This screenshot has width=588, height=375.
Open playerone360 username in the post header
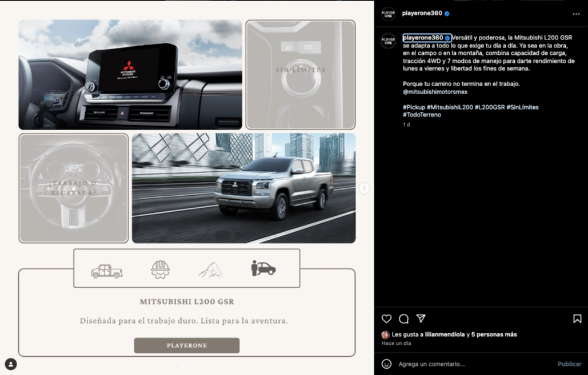pos(422,13)
